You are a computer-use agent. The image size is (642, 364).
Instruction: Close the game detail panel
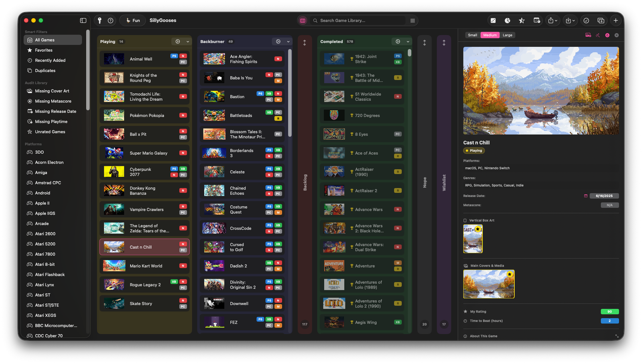pyautogui.click(x=617, y=35)
